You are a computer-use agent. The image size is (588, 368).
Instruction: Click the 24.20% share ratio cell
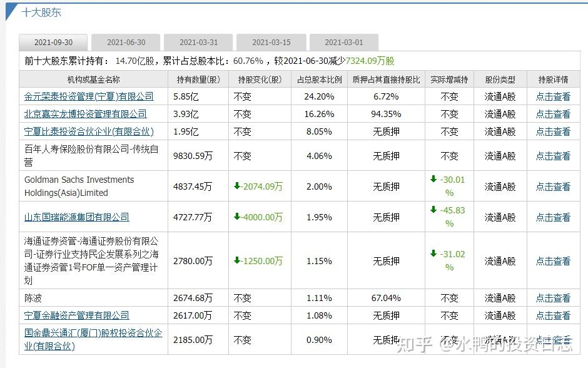coord(319,96)
